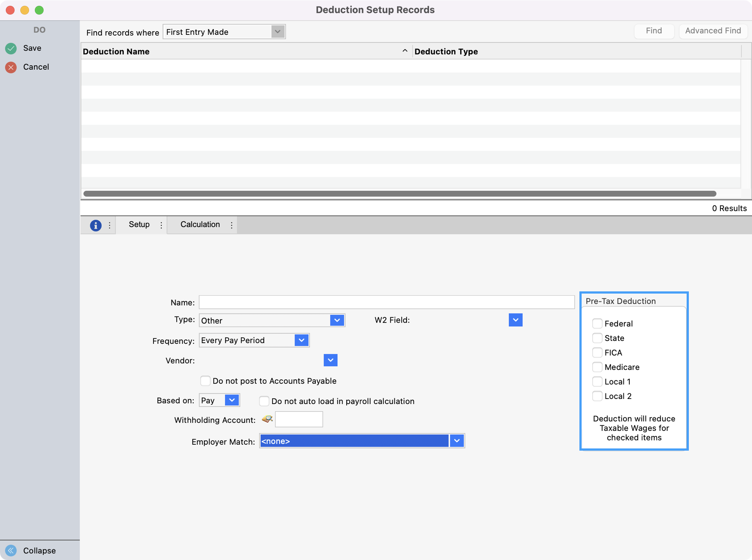Click the Setup tab options dots
Screen dimensions: 752x560
[x=161, y=225]
